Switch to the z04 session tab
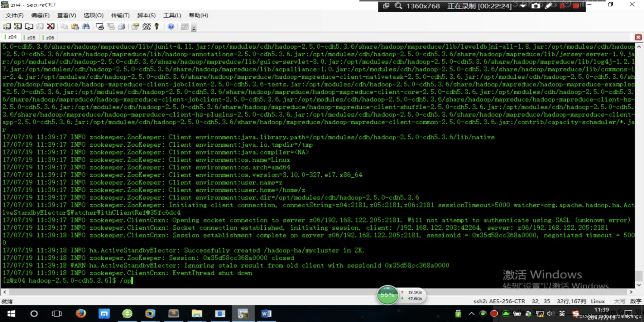The width and height of the screenshot is (644, 322). (x=11, y=37)
